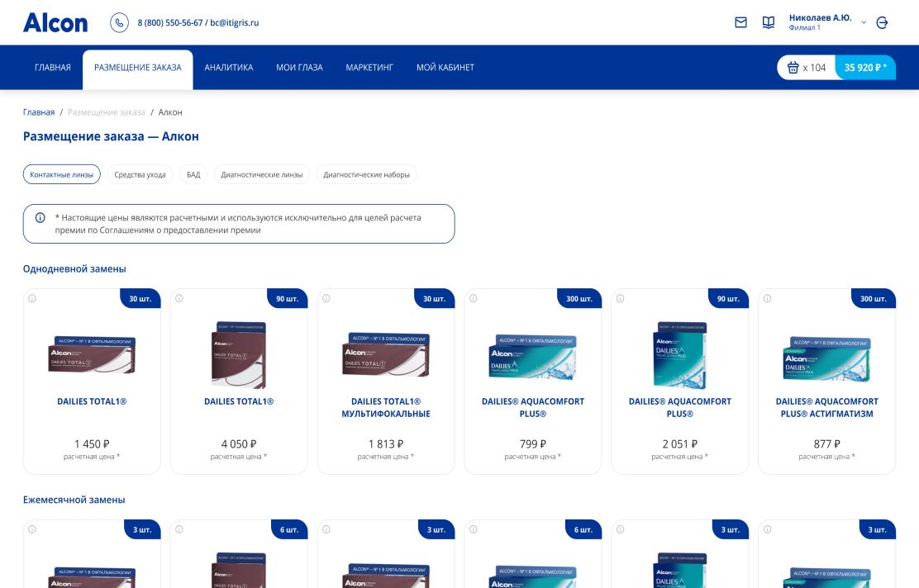919x588 pixels.
Task: Open the МОЙ КАБИНЕТ tab
Action: pyautogui.click(x=445, y=68)
